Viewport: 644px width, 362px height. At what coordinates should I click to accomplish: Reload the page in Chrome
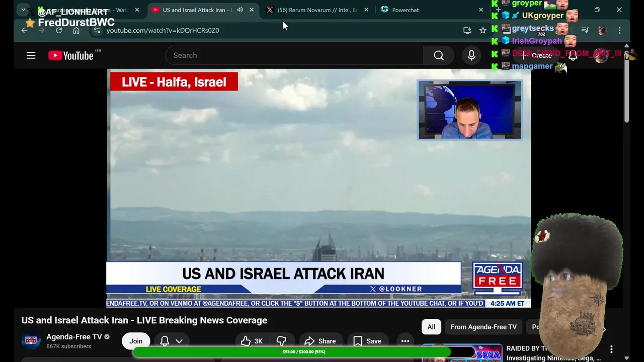point(59,30)
